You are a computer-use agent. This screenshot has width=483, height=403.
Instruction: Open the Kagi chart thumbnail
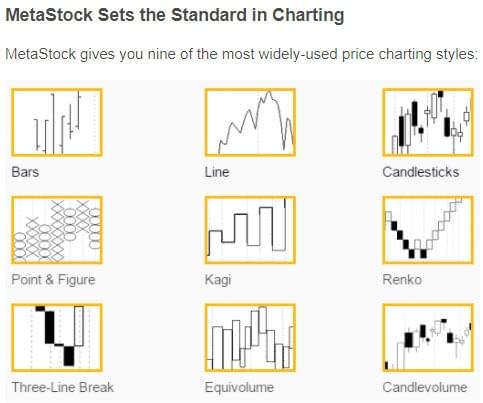click(x=250, y=230)
